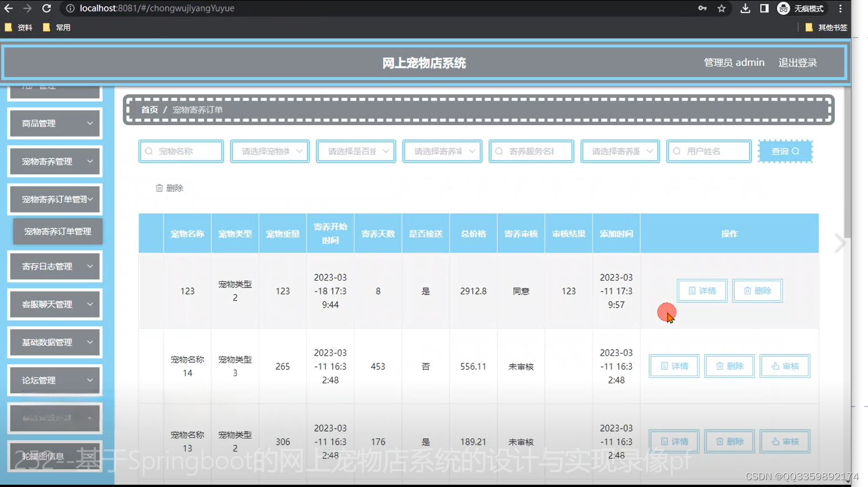Click 宠物寄养订单 in the breadcrumb
Viewport: 868px width, 487px height.
pos(198,110)
